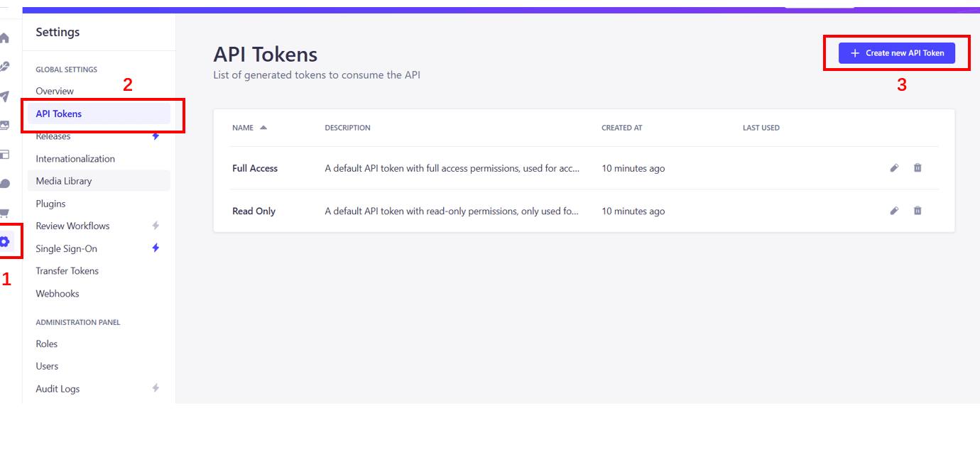Screen dimensions: 980x452
Task: Delete the Full Access token via trash icon
Action: 918,167
